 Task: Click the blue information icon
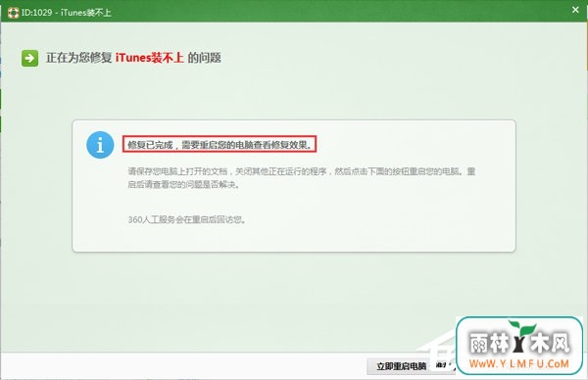(x=100, y=145)
